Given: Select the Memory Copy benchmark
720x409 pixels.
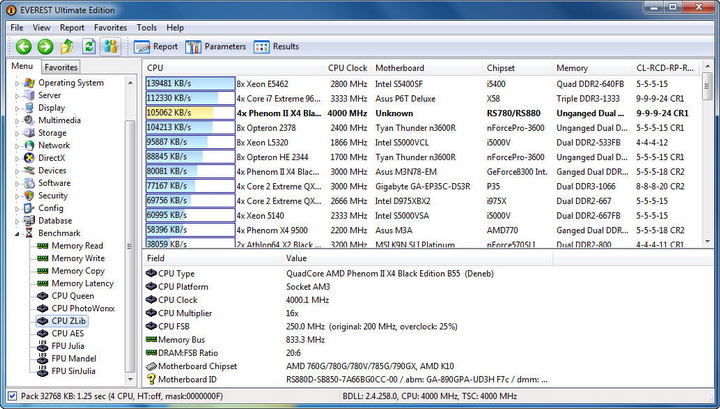Looking at the screenshot, I should pos(78,271).
